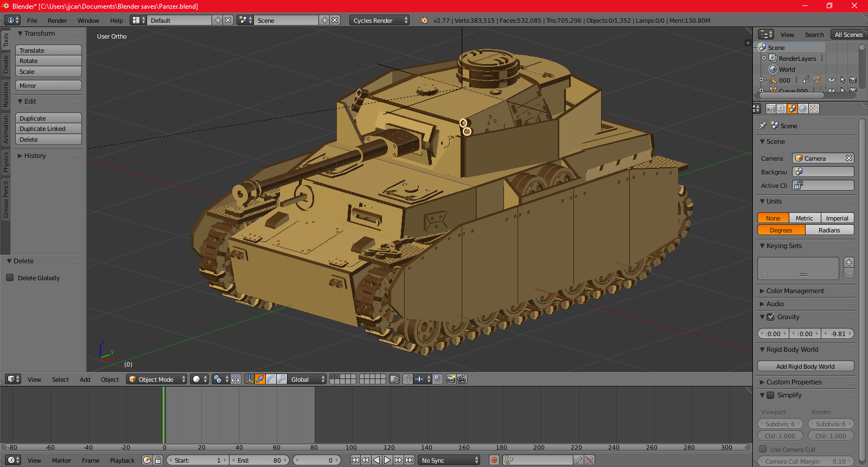Toggle the lock time to other windows icon
The height and width of the screenshot is (467, 868).
point(158,460)
